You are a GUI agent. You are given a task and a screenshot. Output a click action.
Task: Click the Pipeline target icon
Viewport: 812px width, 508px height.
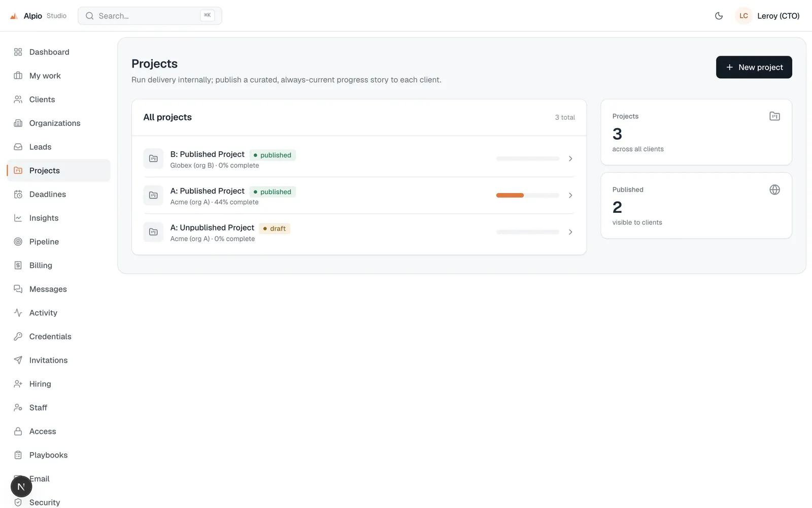click(x=18, y=242)
